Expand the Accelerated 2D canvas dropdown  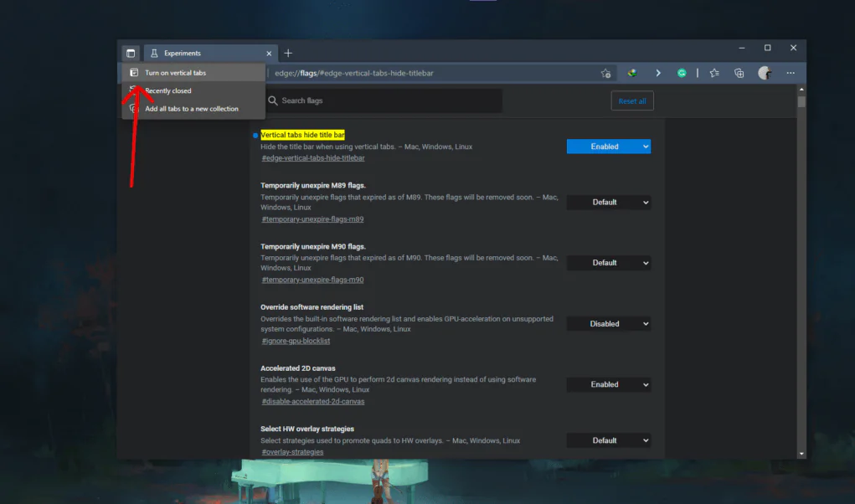tap(609, 384)
